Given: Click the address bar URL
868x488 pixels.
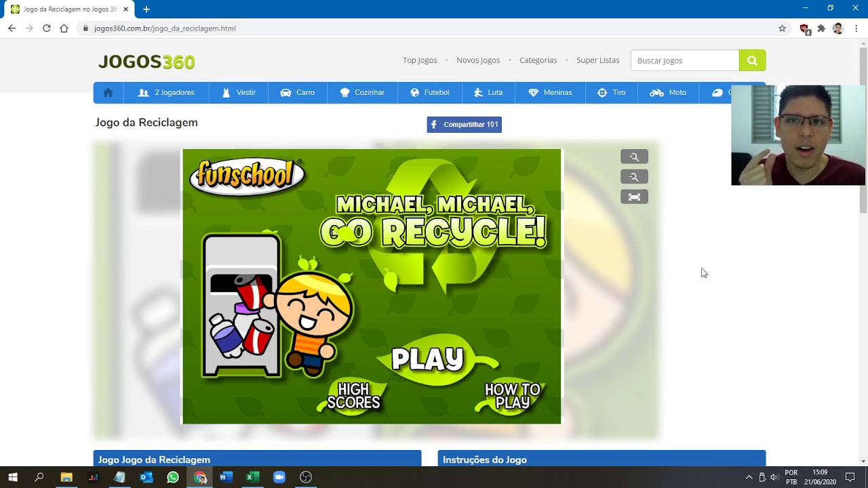Looking at the screenshot, I should [165, 28].
